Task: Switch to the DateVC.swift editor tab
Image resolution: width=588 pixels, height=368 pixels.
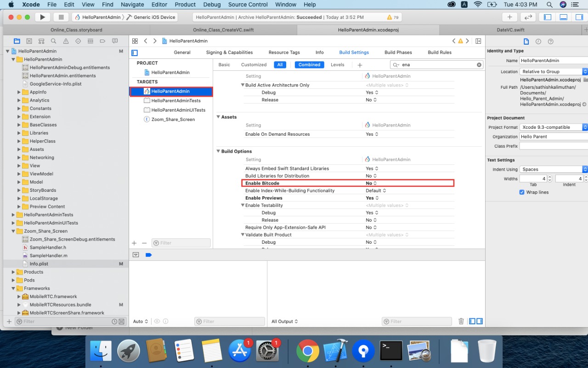Action: [510, 30]
